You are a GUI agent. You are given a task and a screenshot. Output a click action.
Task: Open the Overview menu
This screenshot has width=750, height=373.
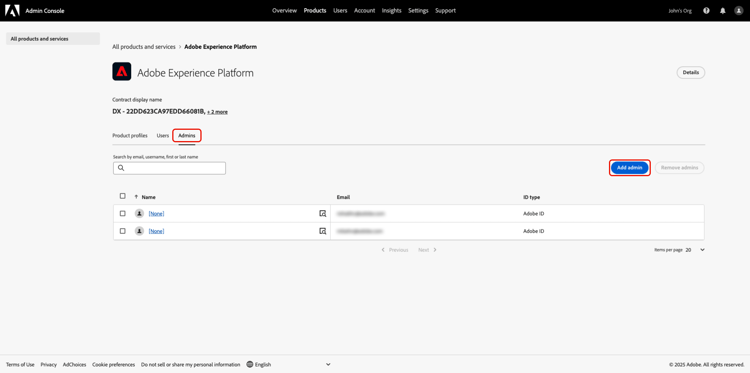(285, 11)
